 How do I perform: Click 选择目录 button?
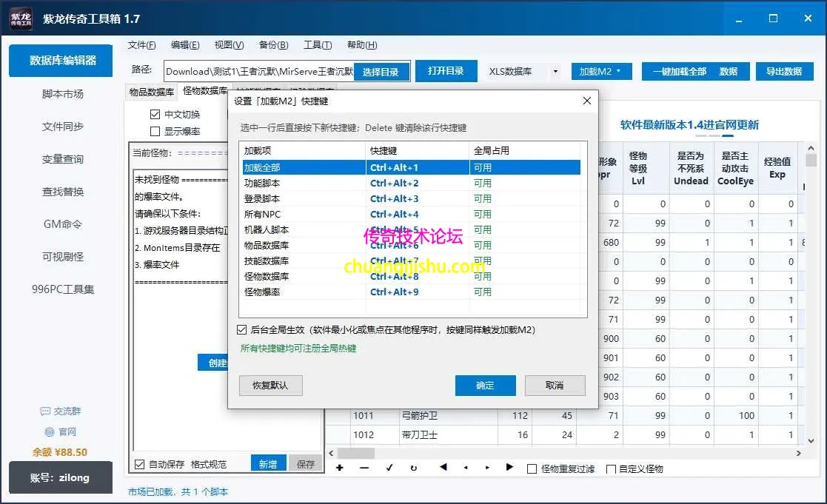point(382,73)
